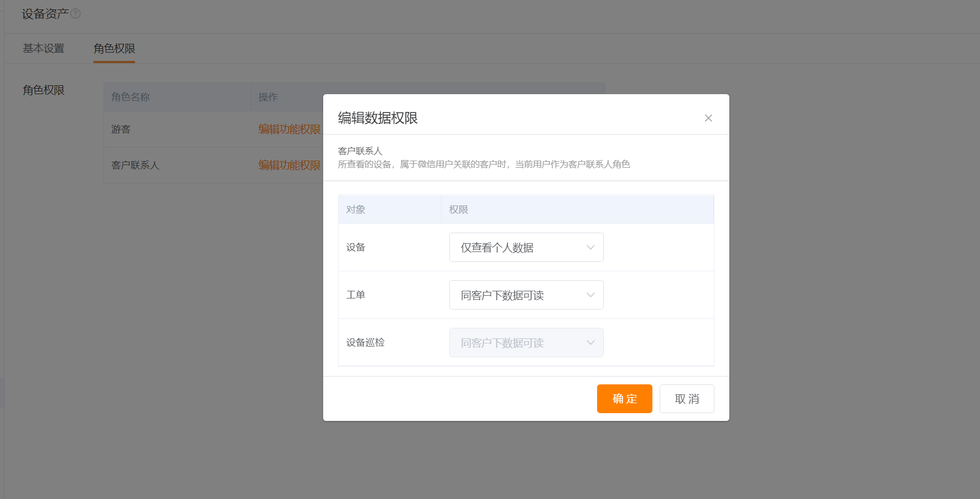Click the 设备 object label
980x499 pixels.
tap(356, 248)
